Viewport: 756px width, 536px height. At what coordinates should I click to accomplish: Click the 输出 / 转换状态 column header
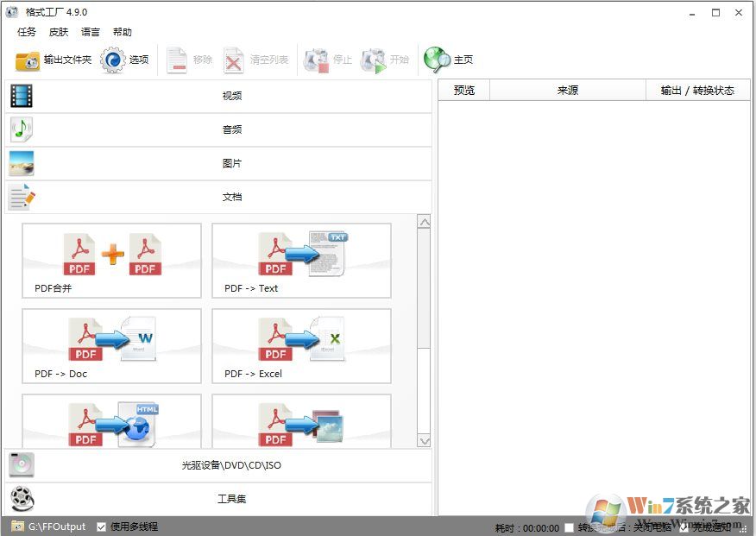click(x=697, y=90)
